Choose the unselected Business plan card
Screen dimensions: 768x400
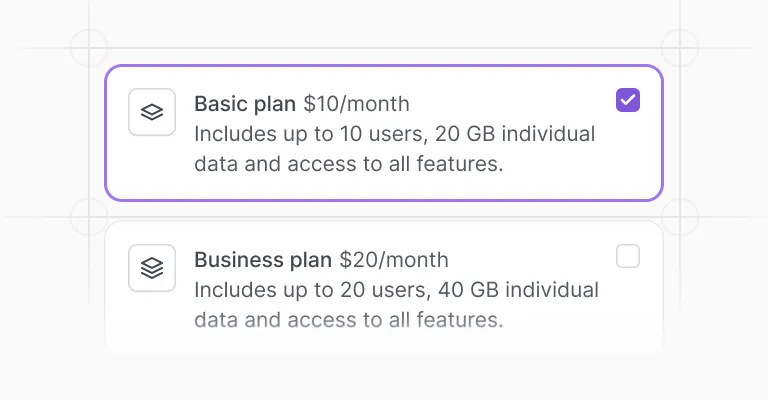pyautogui.click(x=384, y=288)
